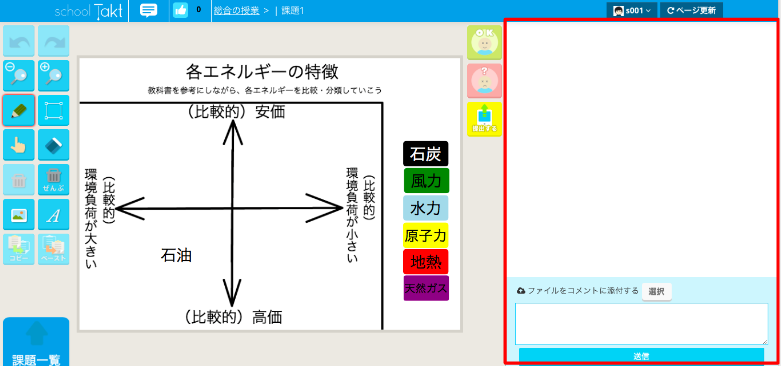Toggle the OK face status button
Image resolution: width=781 pixels, height=366 pixels.
tap(484, 42)
